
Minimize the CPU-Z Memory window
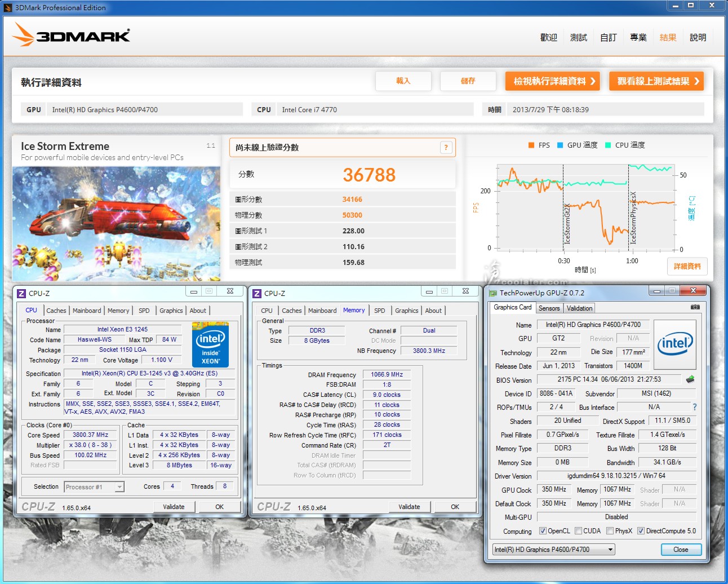[x=429, y=291]
